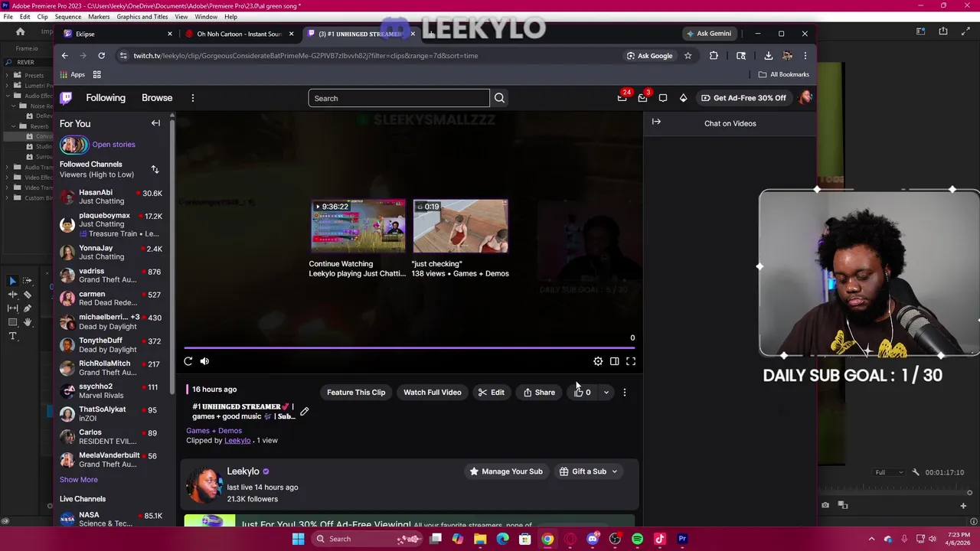Mute the clip player volume
Image resolution: width=980 pixels, height=551 pixels.
click(x=204, y=361)
